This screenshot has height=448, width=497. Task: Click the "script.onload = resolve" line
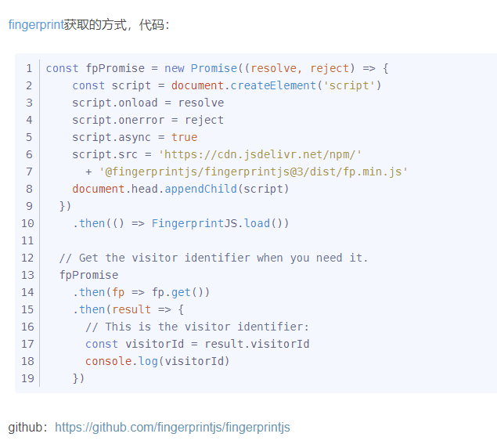(x=148, y=103)
